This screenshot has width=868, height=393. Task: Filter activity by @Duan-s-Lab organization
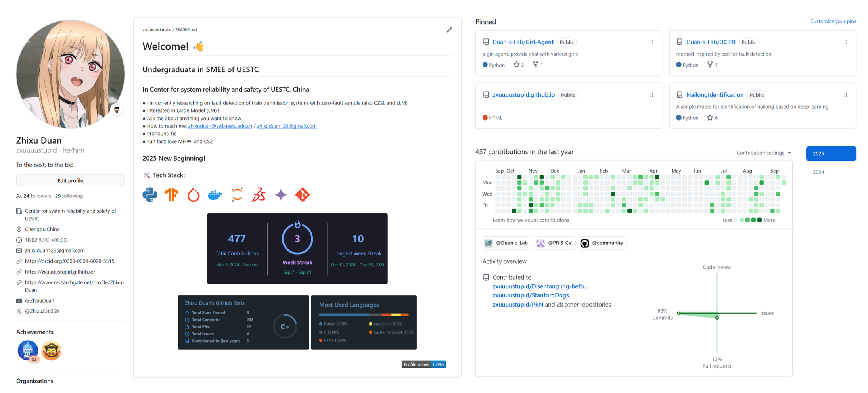point(507,243)
